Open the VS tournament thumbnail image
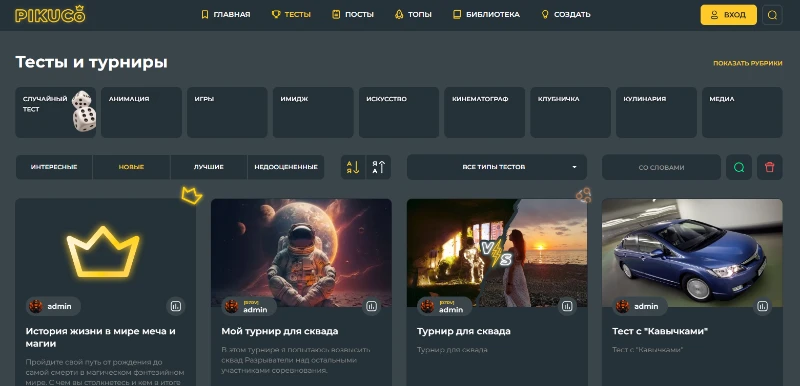Image resolution: width=800 pixels, height=386 pixels. [497, 252]
